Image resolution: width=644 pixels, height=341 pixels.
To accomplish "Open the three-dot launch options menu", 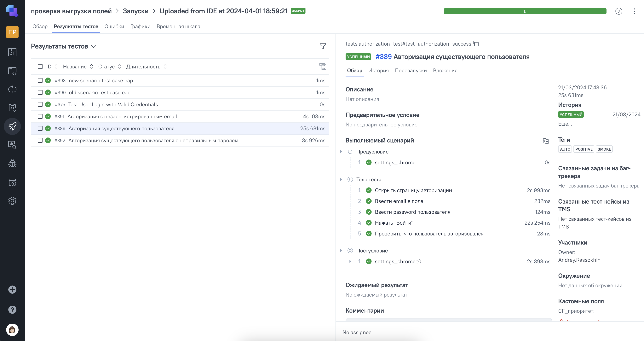I will (634, 11).
